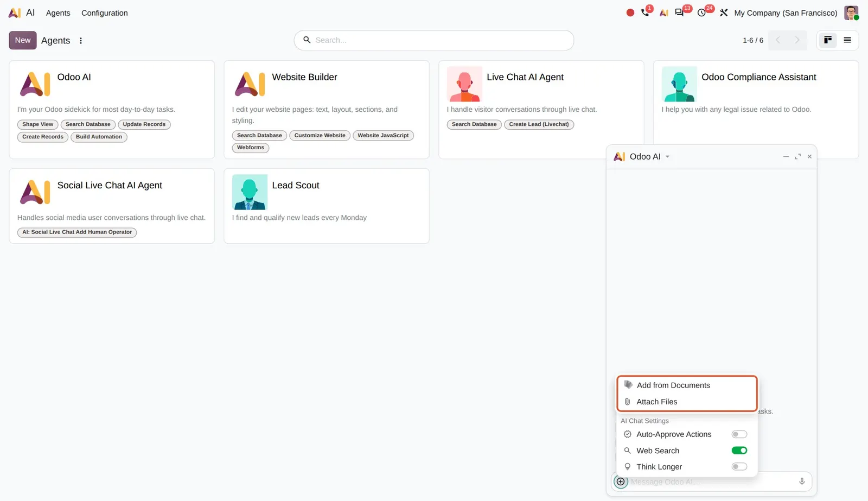Click the Build Automation tag
This screenshot has height=501, width=868.
coord(99,137)
